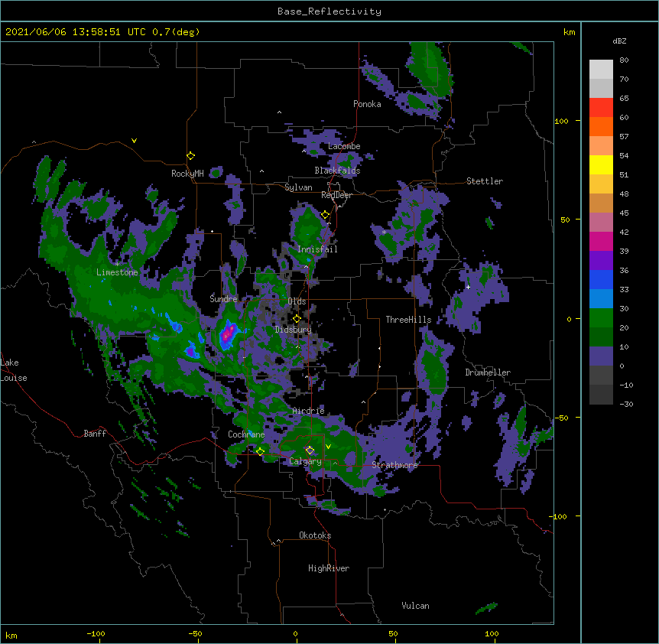Click the Lake Louise label
This screenshot has height=644, width=659.
click(14, 370)
